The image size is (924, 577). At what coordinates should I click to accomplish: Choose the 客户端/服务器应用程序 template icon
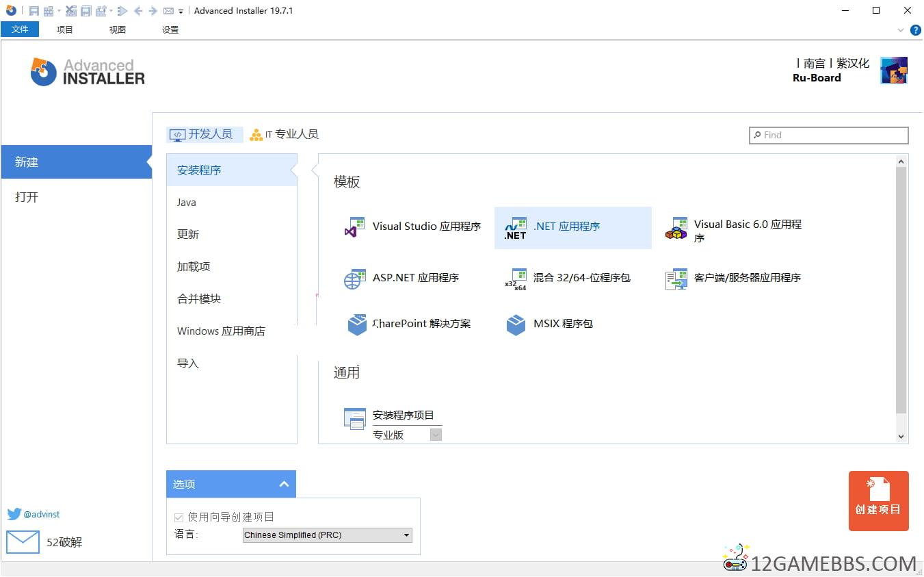point(676,279)
